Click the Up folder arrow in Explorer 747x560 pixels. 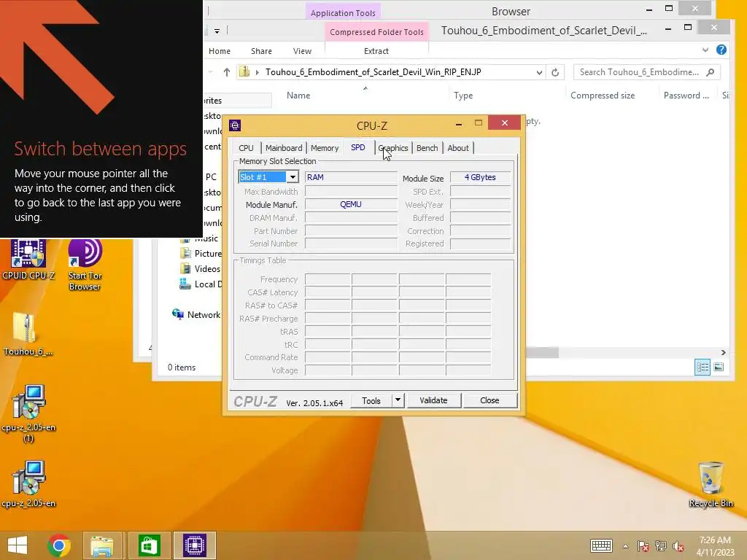[x=227, y=72]
